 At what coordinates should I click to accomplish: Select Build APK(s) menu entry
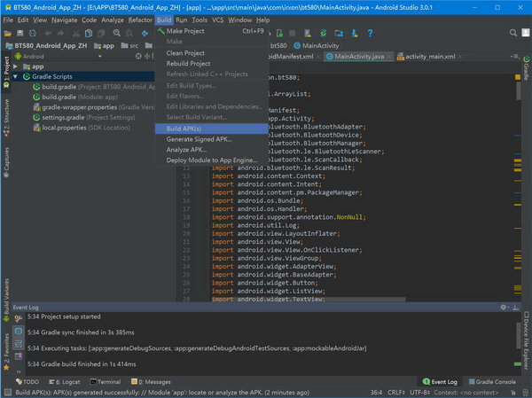pos(211,129)
